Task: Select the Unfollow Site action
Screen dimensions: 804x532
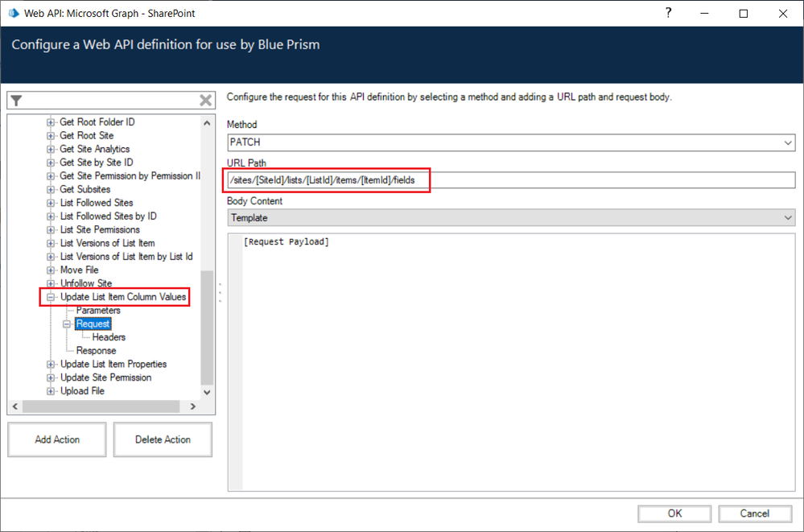Action: pos(85,283)
